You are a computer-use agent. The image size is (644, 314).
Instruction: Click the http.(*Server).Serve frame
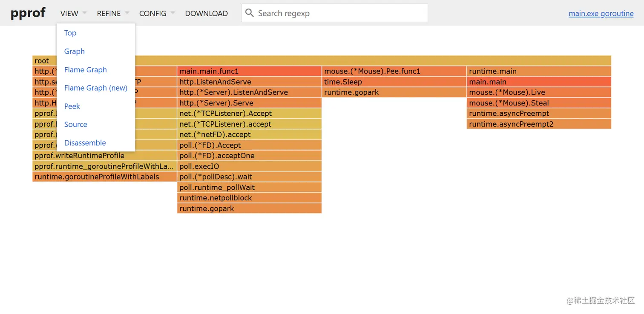tap(249, 103)
